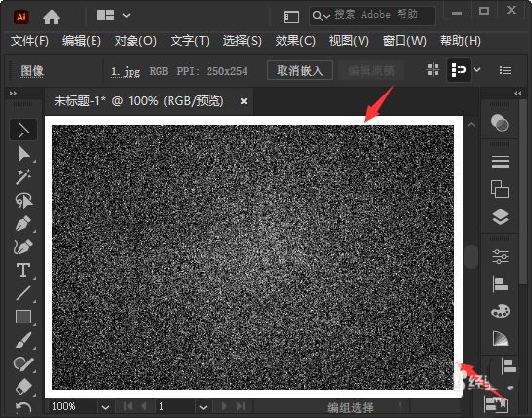Toggle the align-to selection button in control bar
The height and width of the screenshot is (418, 532).
458,70
